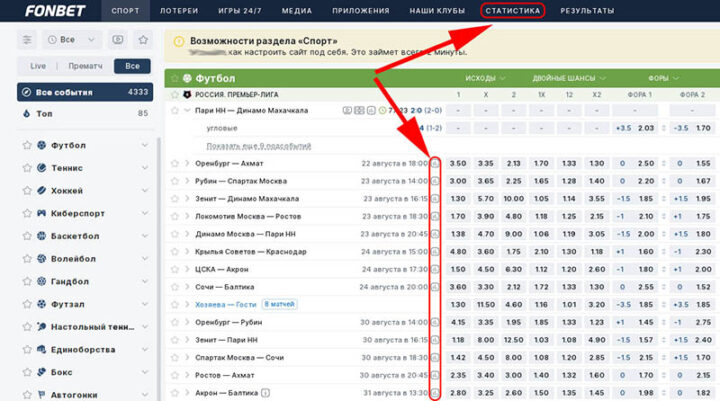Open statistics icon for ЦСКА — Акрон
Image resolution: width=720 pixels, height=401 pixels.
tap(435, 269)
